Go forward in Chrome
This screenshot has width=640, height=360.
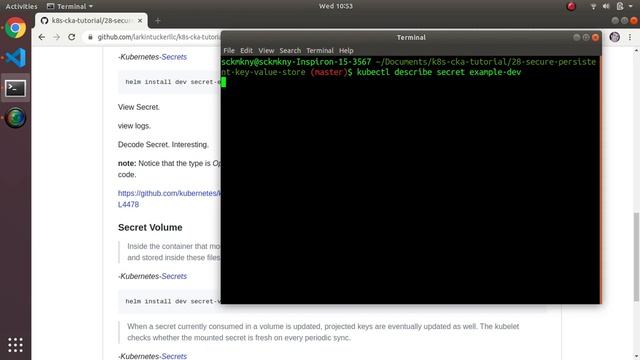[x=56, y=37]
